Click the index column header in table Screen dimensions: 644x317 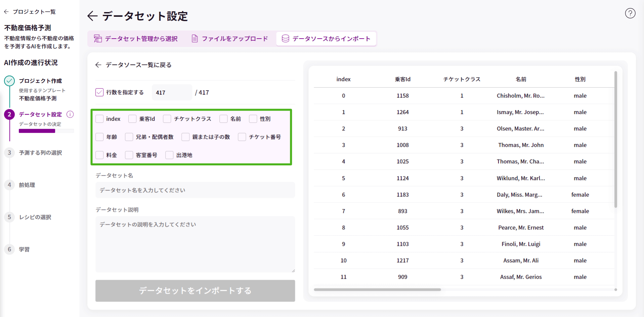click(343, 79)
